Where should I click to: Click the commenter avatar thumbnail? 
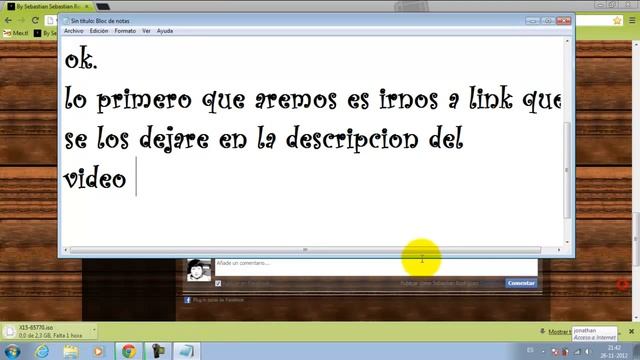(x=198, y=270)
